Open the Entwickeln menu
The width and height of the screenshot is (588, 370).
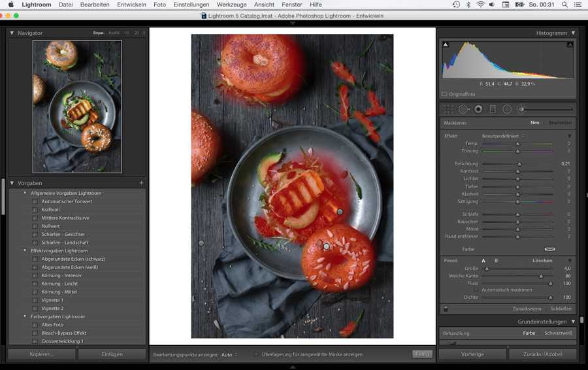tap(131, 5)
